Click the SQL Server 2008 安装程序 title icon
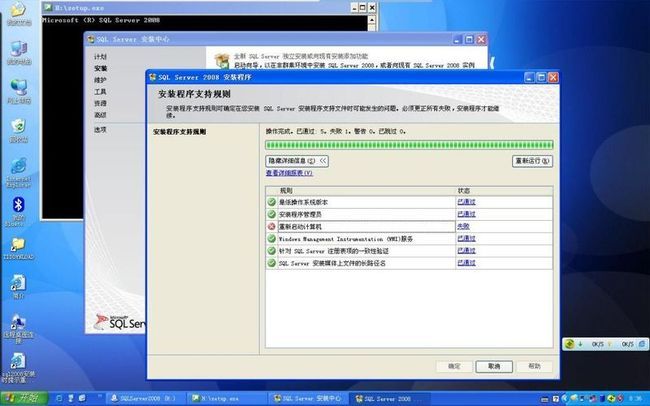This screenshot has height=406, width=650. 153,78
